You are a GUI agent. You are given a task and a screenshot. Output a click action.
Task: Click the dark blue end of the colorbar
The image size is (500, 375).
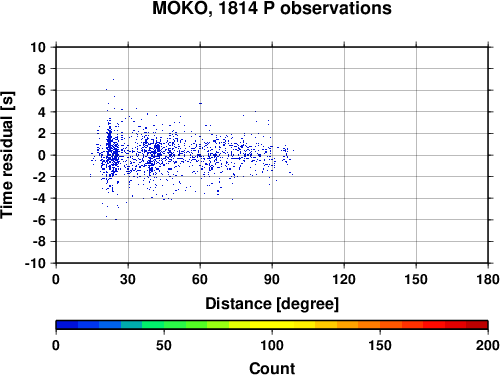pyautogui.click(x=67, y=325)
